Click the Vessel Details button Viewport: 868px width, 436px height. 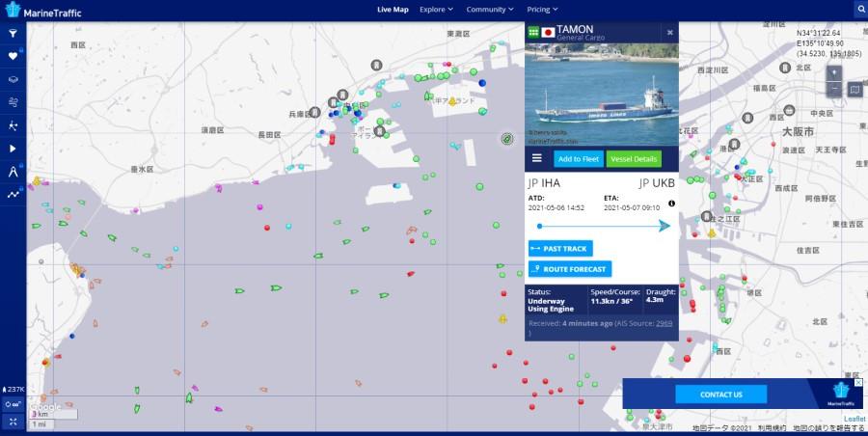pyautogui.click(x=634, y=159)
